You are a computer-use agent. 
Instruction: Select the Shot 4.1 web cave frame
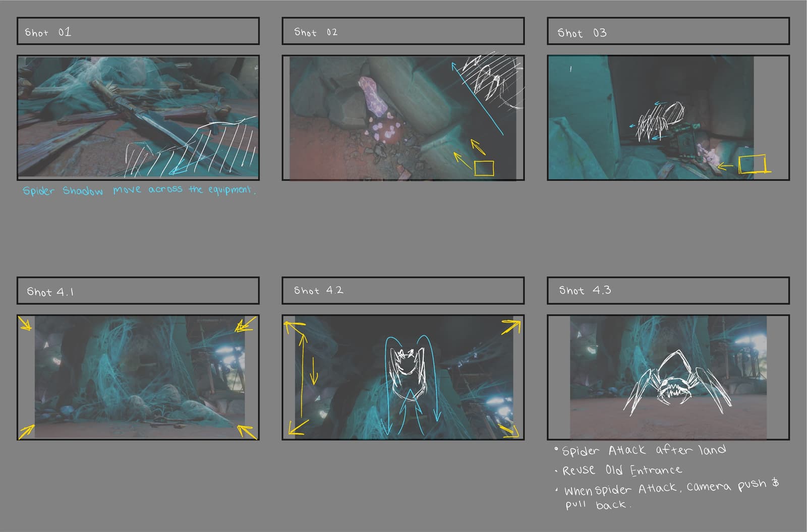pos(138,377)
